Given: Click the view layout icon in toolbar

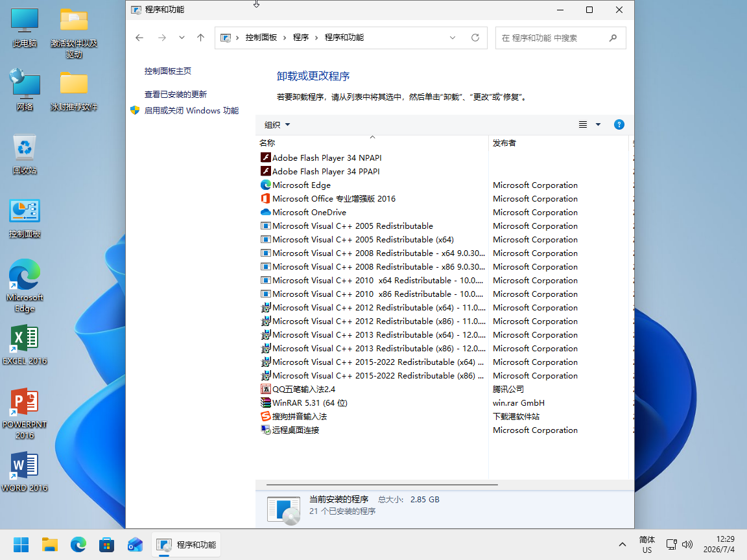Looking at the screenshot, I should pyautogui.click(x=583, y=124).
